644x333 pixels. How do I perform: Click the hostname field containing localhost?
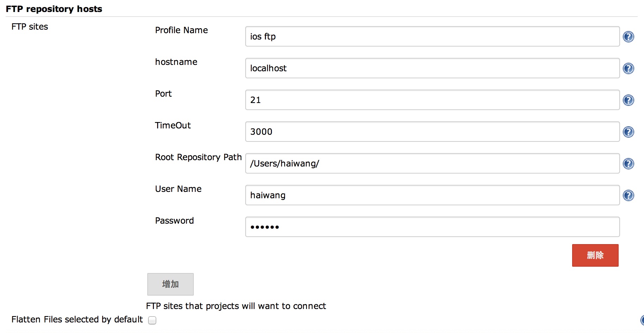(432, 68)
